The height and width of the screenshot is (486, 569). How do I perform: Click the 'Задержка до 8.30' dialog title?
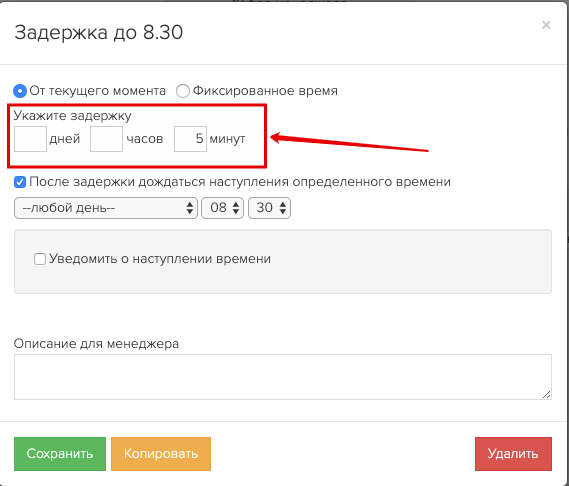98,32
